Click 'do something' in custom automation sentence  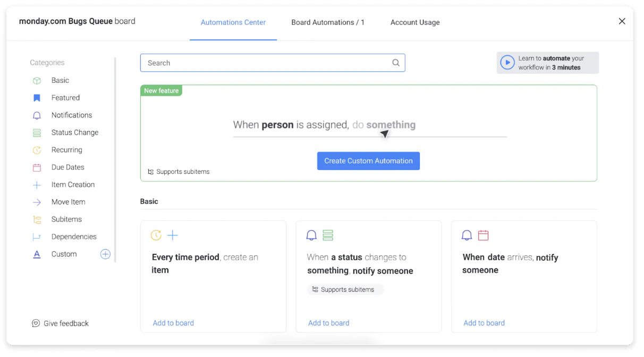[384, 125]
